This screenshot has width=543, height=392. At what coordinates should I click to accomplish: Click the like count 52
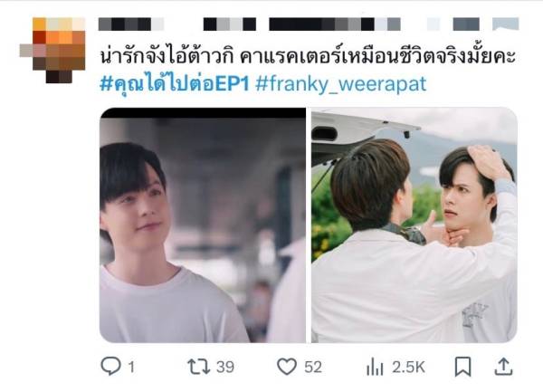click(x=313, y=367)
